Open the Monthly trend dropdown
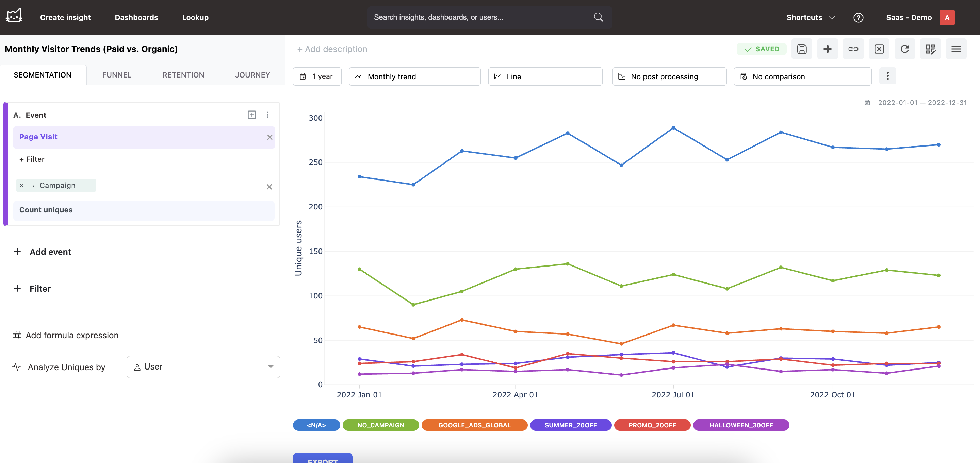Screen dimensions: 980x463 coord(415,76)
